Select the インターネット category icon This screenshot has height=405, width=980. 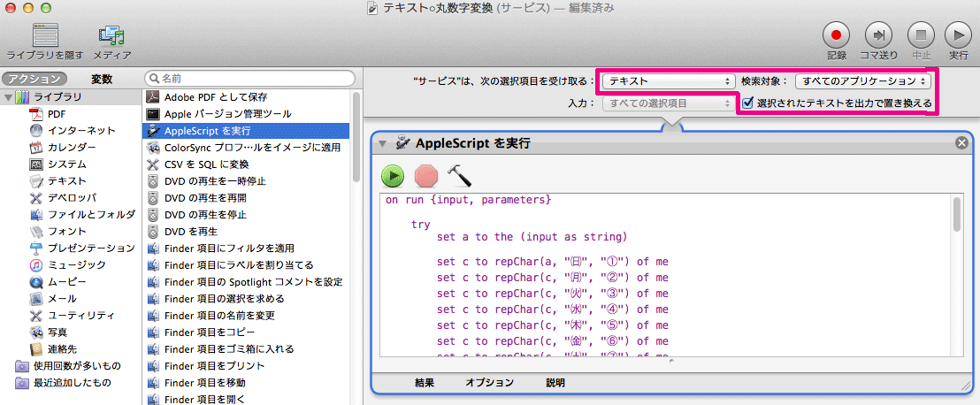click(36, 131)
